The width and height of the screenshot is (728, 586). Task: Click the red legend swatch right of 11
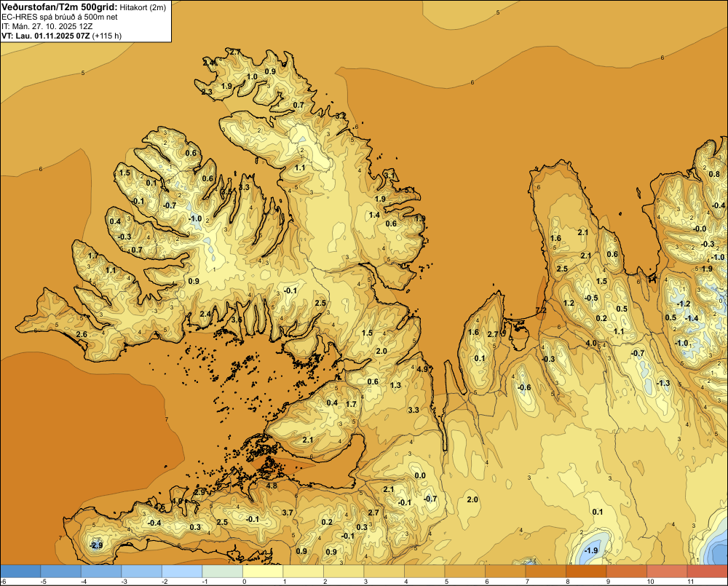coord(707,571)
